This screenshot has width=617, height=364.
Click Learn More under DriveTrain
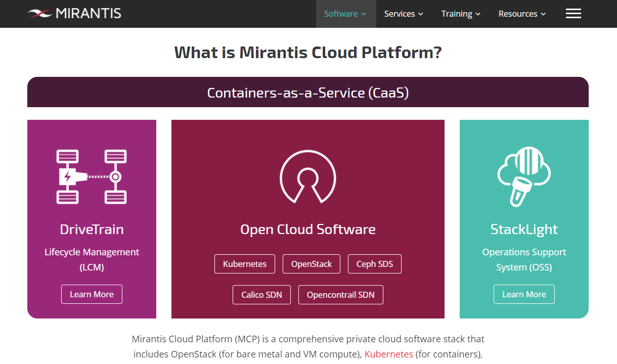(x=92, y=294)
